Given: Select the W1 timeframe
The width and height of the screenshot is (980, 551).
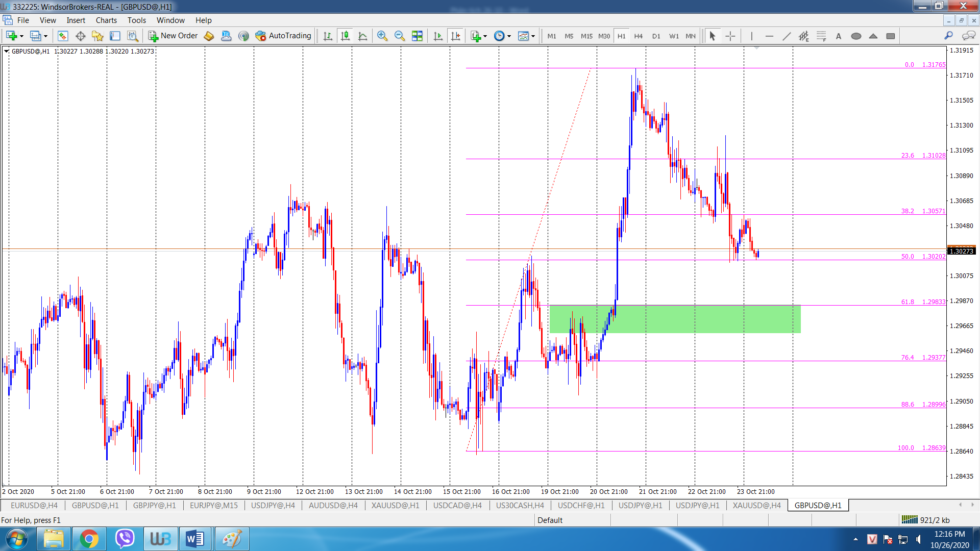Looking at the screenshot, I should click(x=674, y=36).
